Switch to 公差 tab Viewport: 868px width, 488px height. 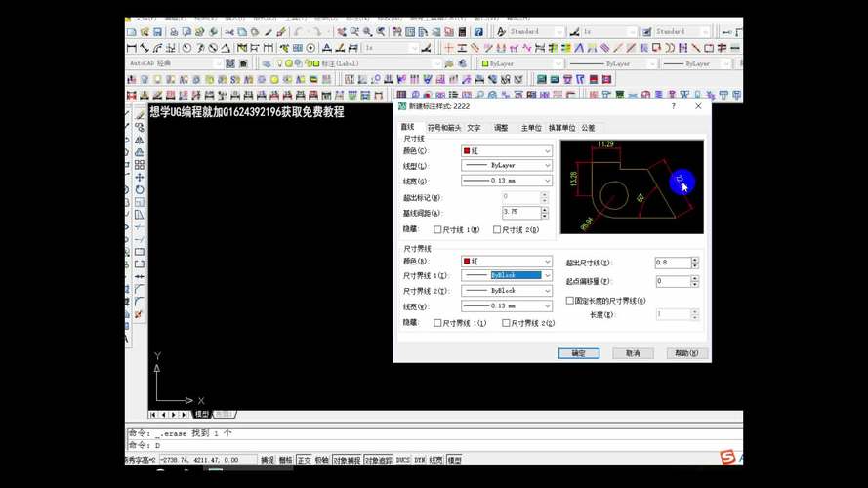588,128
